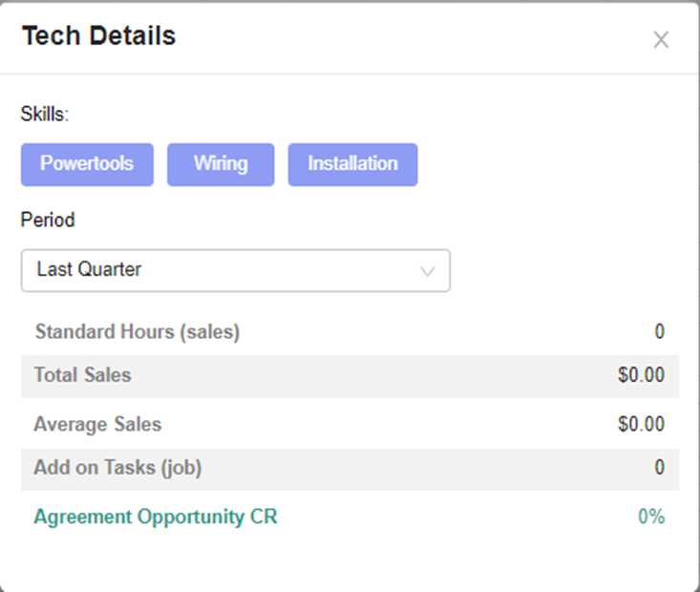Click the Skills section label
The image size is (700, 592).
45,115
